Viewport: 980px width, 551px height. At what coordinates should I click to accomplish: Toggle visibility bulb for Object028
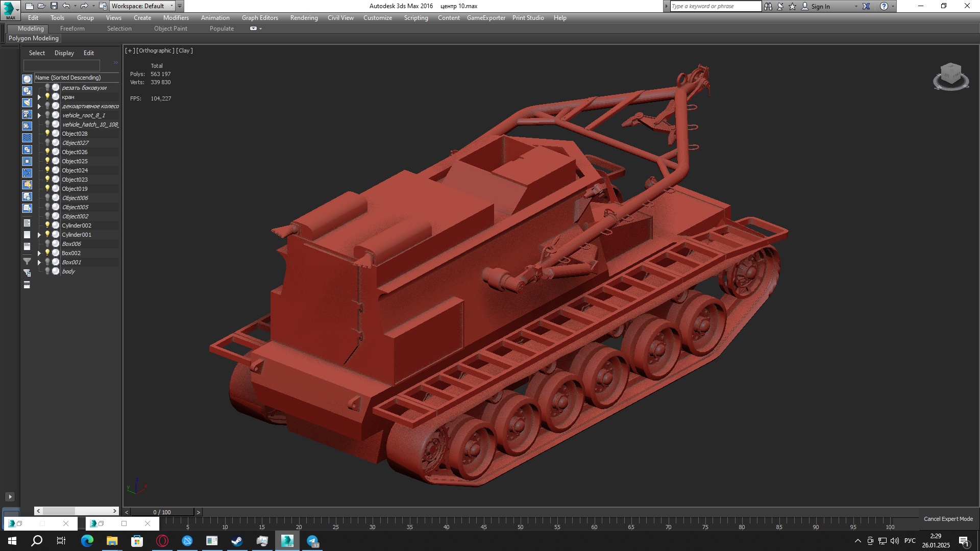pyautogui.click(x=47, y=134)
